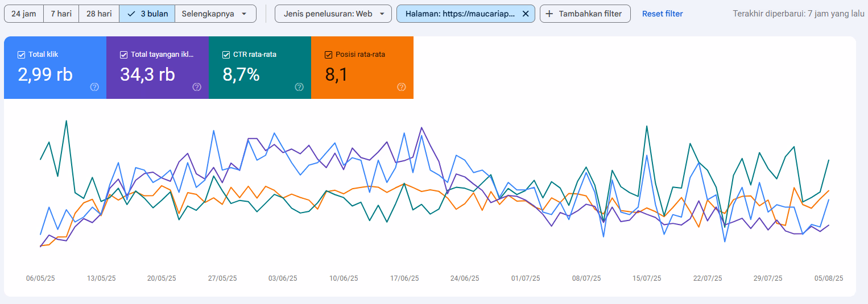Select the 24 jam range
This screenshot has height=304, width=868.
[x=24, y=14]
